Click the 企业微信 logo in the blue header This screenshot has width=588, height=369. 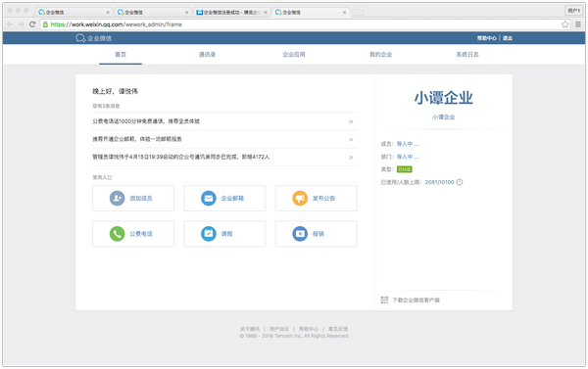[x=94, y=38]
